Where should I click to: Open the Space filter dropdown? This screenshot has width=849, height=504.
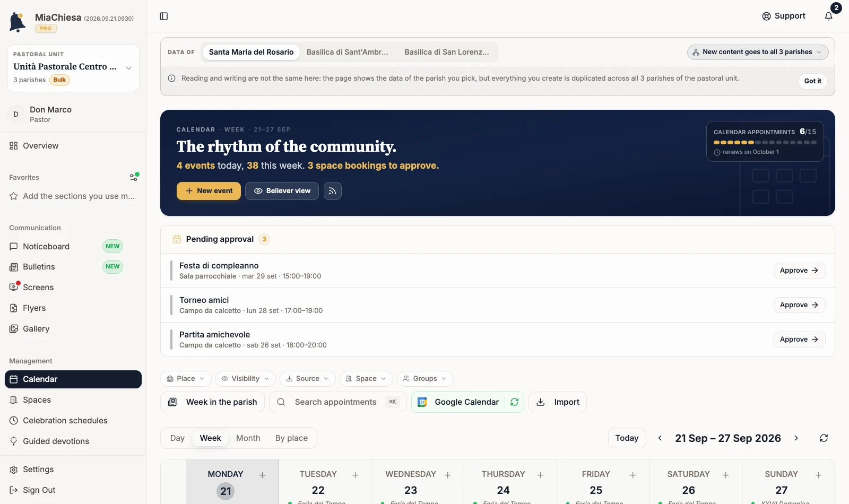point(366,379)
